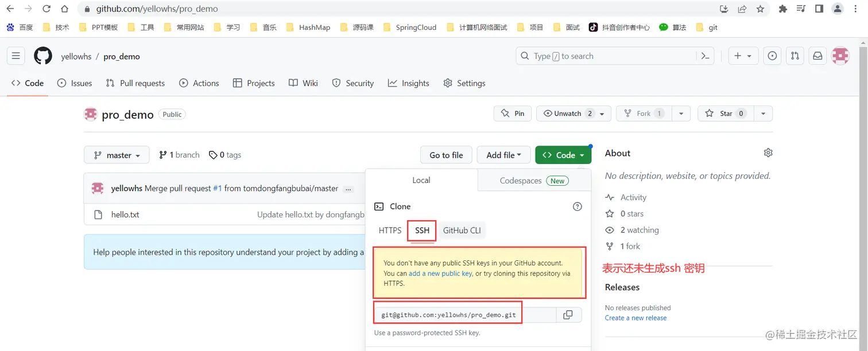Click the SSH clone URL field
This screenshot has height=351, width=868.
pos(466,315)
